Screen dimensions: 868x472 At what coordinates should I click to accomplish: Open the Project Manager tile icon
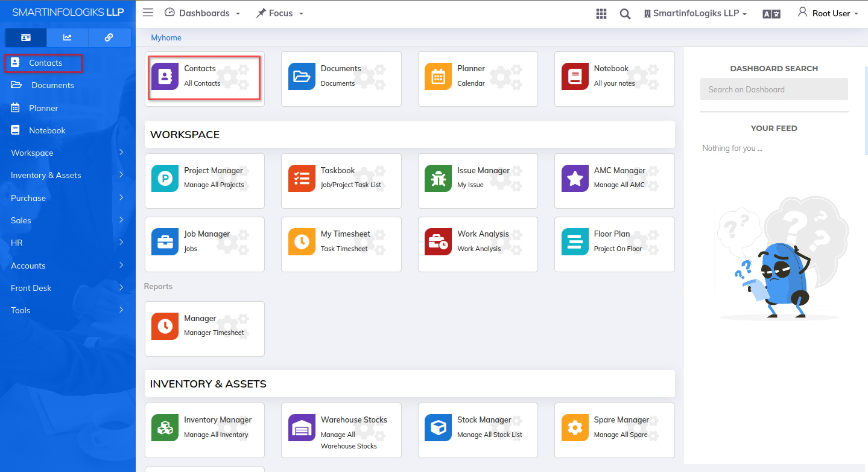(x=165, y=179)
